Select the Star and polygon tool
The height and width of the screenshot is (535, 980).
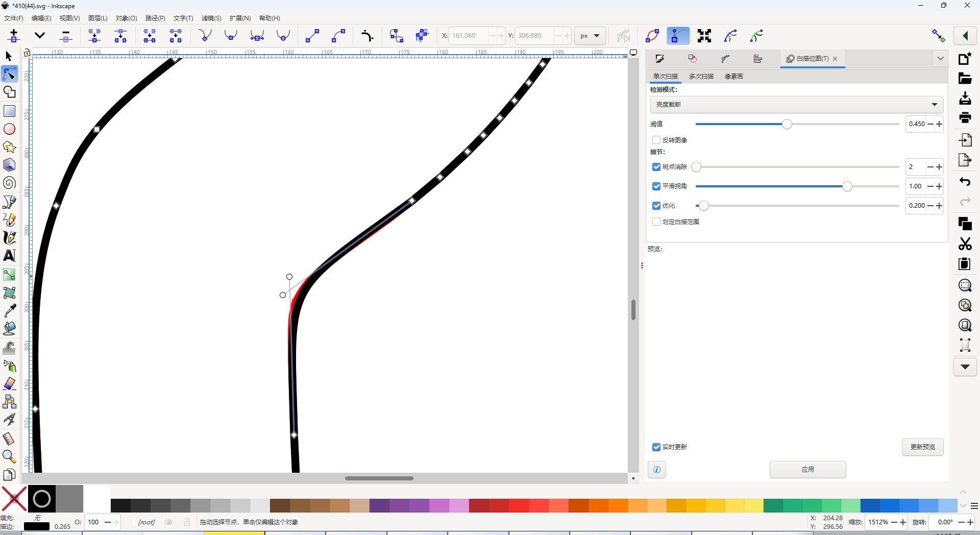tap(9, 147)
